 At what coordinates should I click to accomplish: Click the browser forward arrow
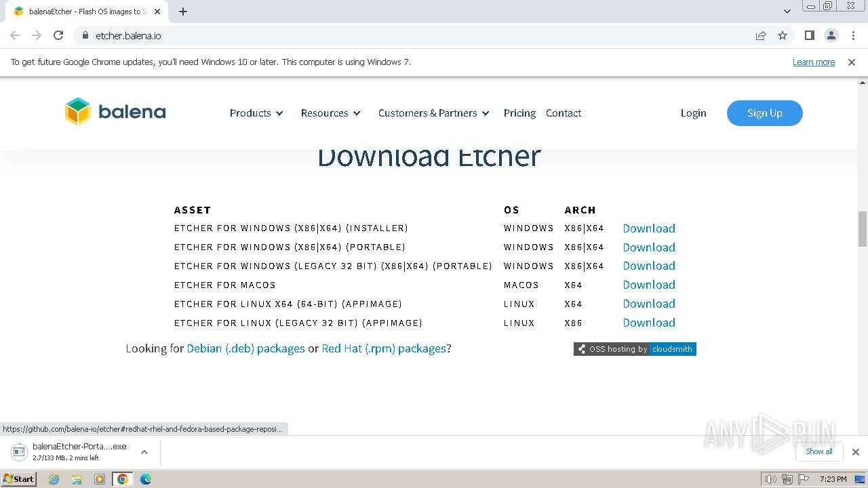pos(37,35)
